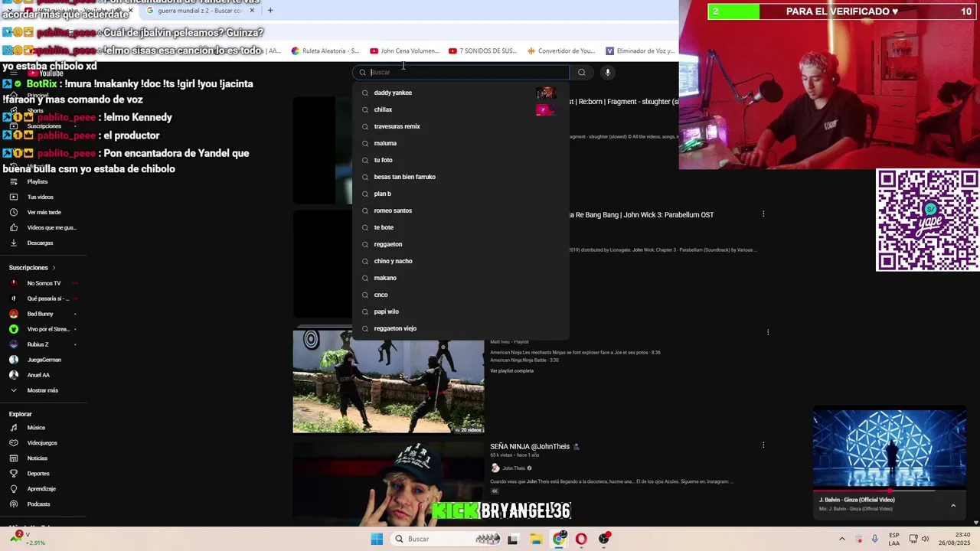Activate voice search microphone button
This screenshot has height=551, width=980.
(x=607, y=72)
